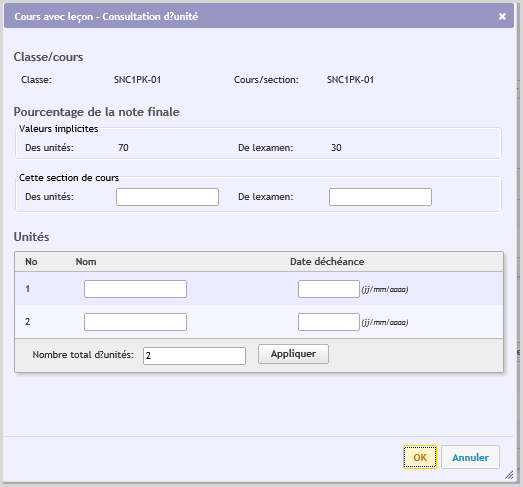This screenshot has height=487, width=523.
Task: Cancel using the Annuler button
Action: coord(470,457)
